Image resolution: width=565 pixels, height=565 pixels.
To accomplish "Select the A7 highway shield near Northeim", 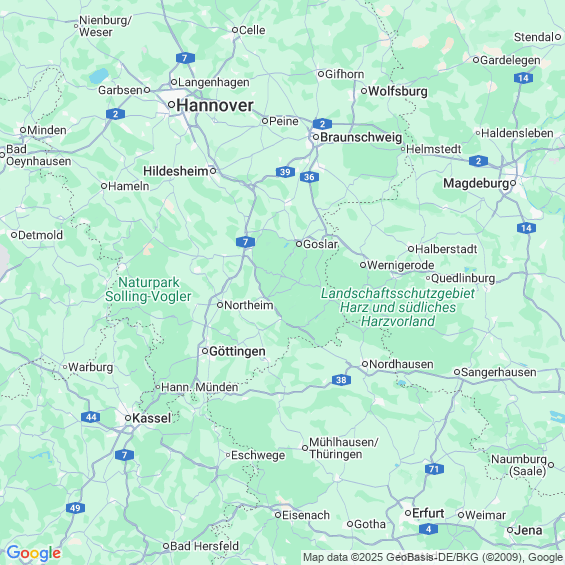I will pos(246,242).
